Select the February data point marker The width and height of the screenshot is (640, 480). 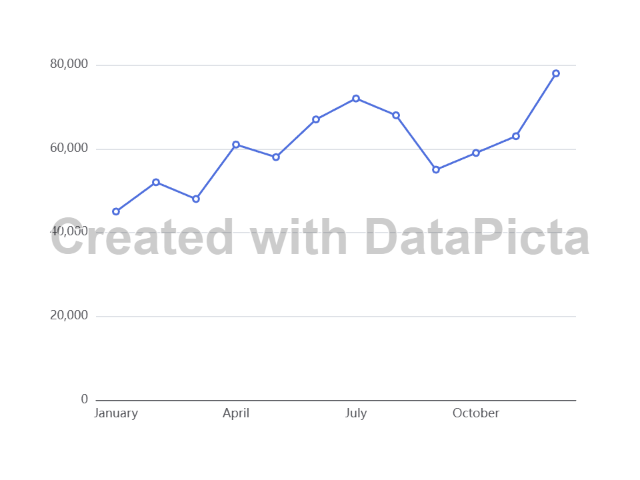click(x=156, y=182)
